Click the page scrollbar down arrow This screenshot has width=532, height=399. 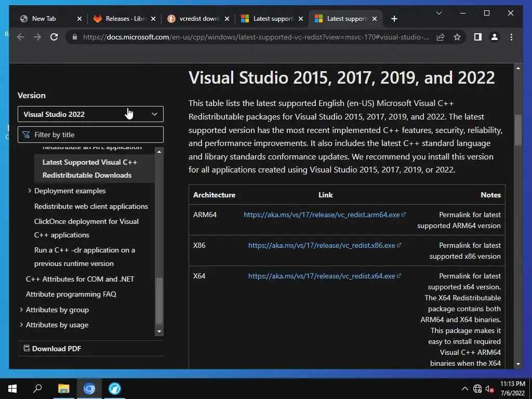coord(518,364)
